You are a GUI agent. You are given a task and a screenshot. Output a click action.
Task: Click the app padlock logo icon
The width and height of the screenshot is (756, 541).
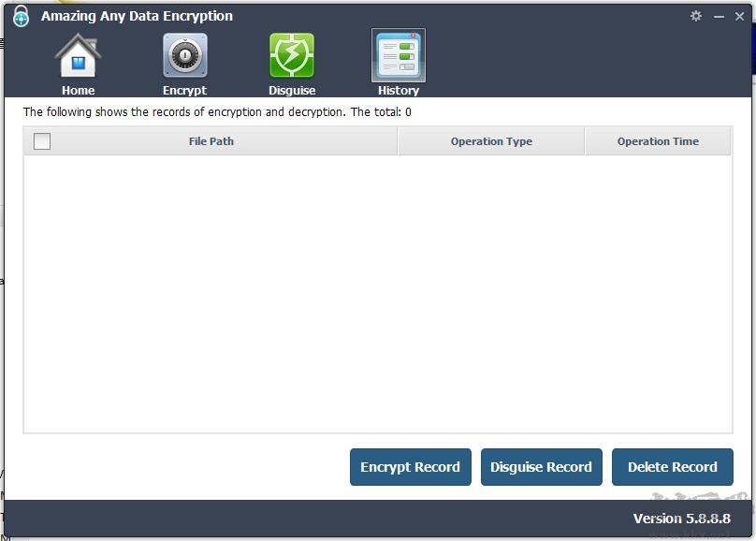21,16
